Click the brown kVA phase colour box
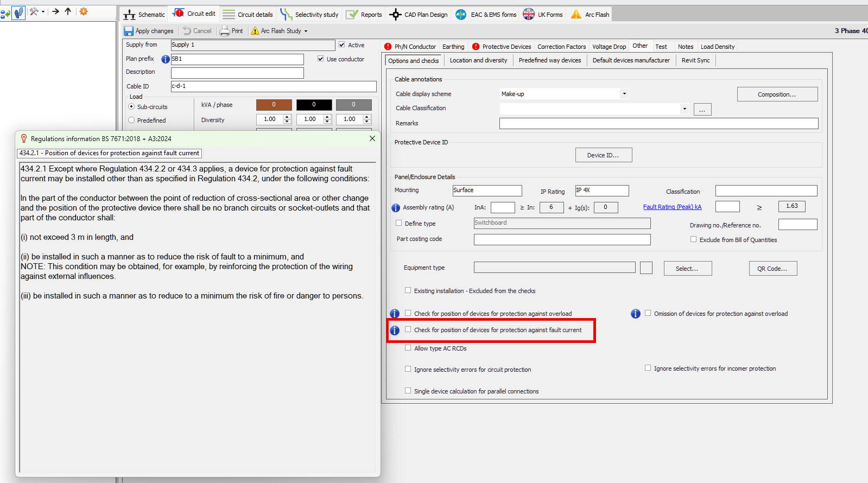 tap(274, 105)
